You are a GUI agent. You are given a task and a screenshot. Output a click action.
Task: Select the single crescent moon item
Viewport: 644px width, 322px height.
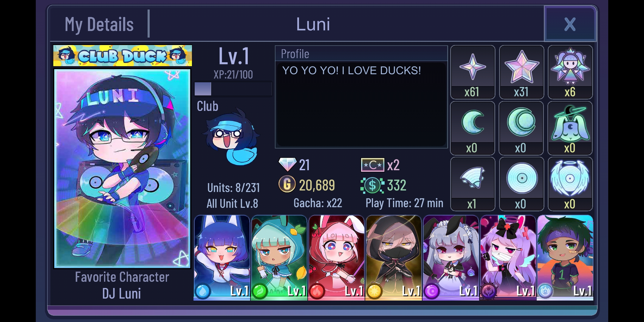(473, 128)
